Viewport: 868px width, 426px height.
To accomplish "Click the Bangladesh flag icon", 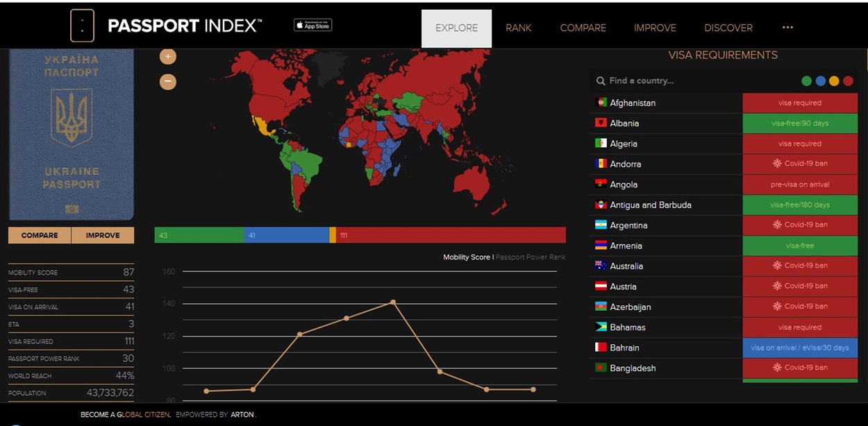I will (x=601, y=368).
